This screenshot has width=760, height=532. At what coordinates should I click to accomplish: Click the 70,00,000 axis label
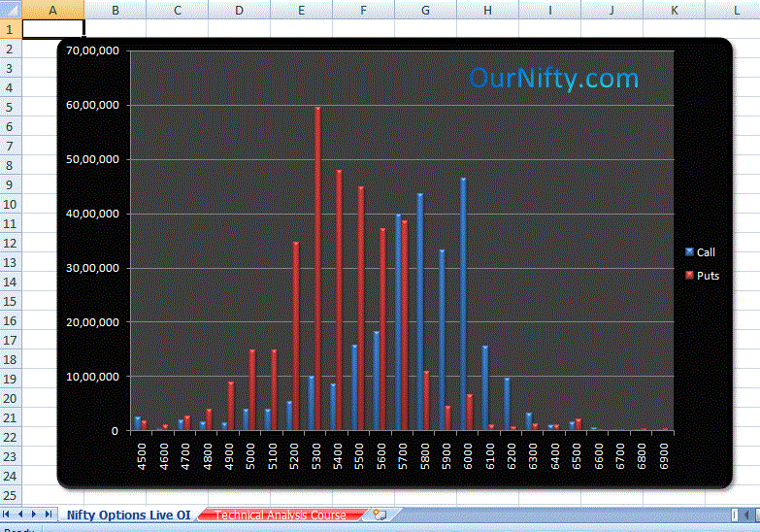pos(92,50)
